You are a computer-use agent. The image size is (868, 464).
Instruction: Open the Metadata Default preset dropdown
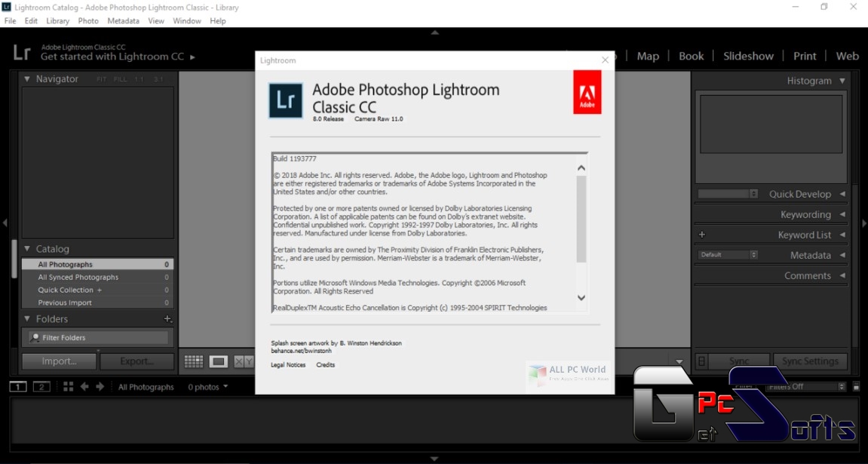[x=728, y=255]
